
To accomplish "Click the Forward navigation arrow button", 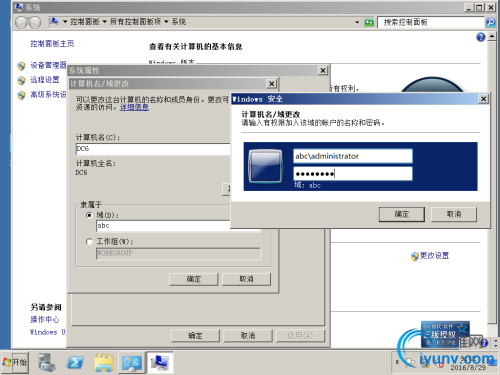I will pyautogui.click(x=35, y=22).
